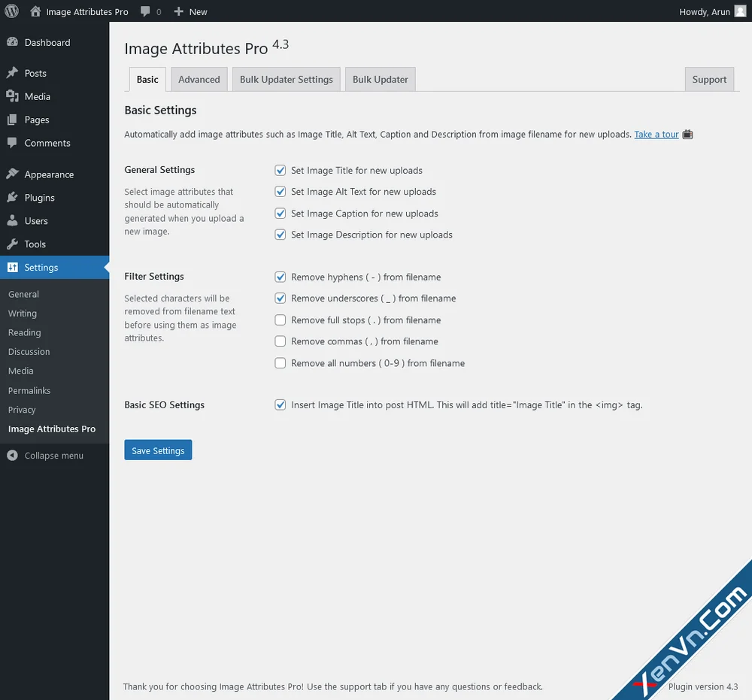Open Media under Settings submenu

point(20,371)
